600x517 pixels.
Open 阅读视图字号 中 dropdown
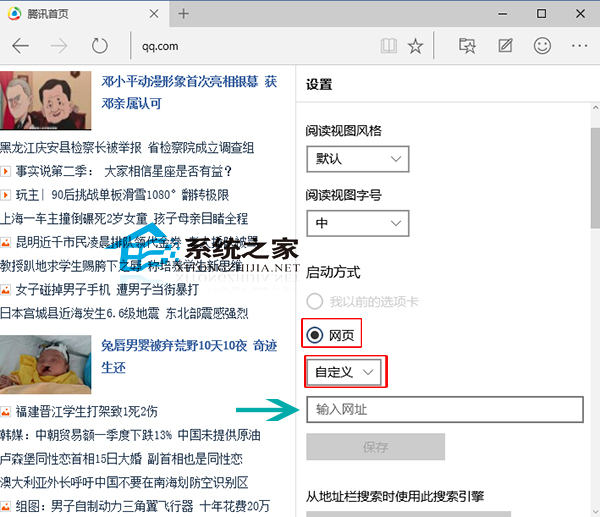358,223
